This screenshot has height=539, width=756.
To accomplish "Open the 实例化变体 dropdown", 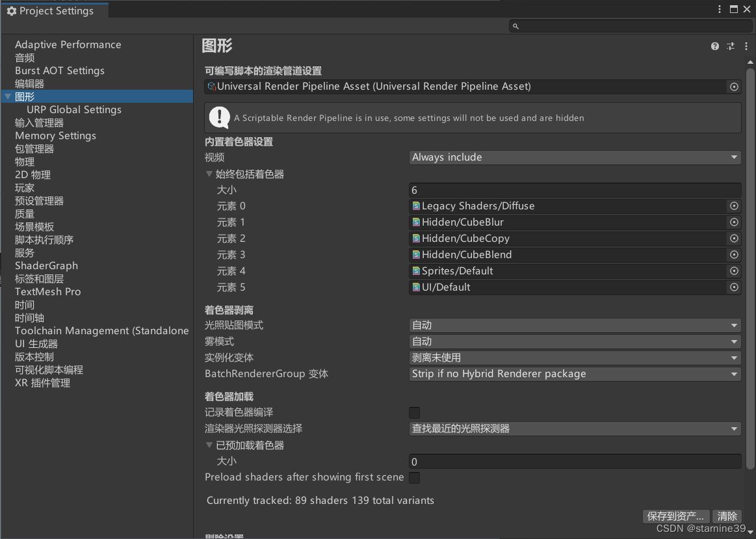I will coord(575,358).
